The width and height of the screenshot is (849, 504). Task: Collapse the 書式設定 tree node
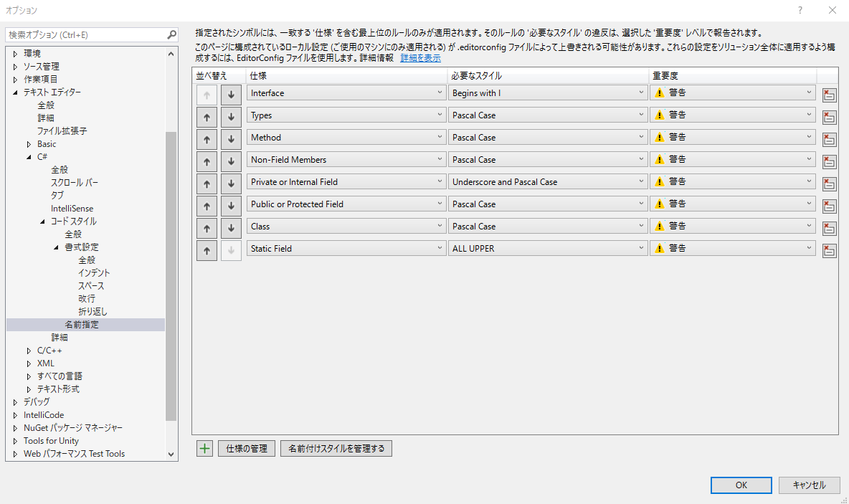[x=56, y=247]
